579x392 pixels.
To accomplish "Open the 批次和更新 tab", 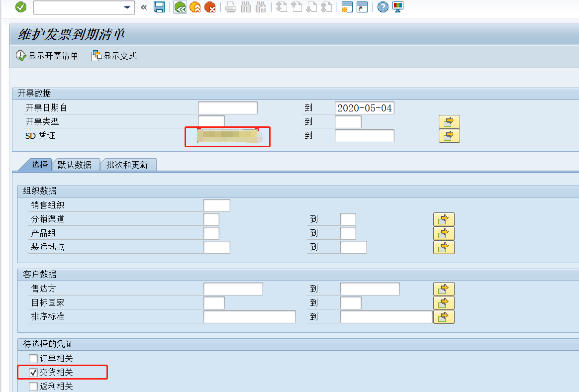I will (129, 165).
